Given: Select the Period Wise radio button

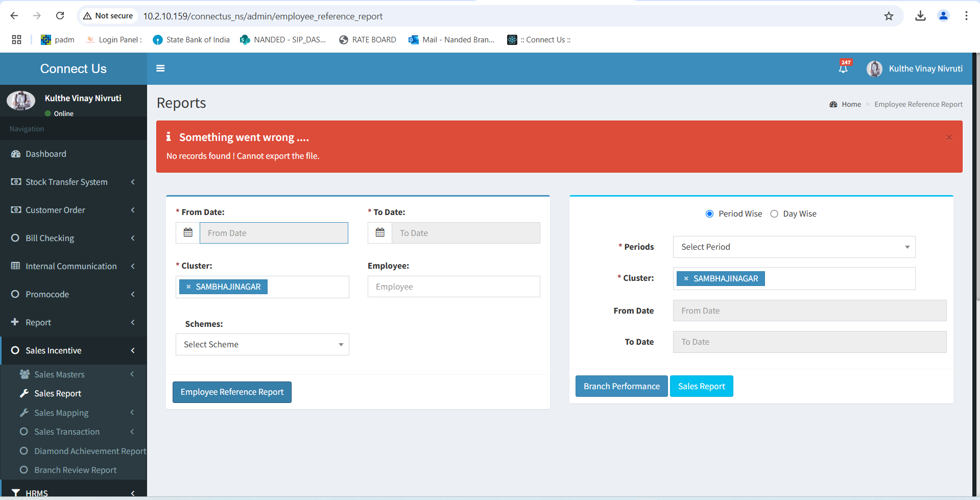Looking at the screenshot, I should pyautogui.click(x=709, y=214).
